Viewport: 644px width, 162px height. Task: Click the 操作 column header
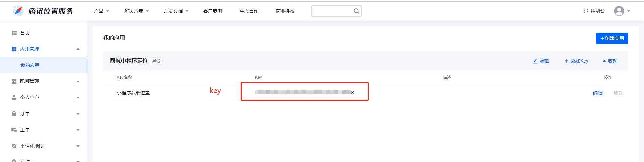click(608, 77)
